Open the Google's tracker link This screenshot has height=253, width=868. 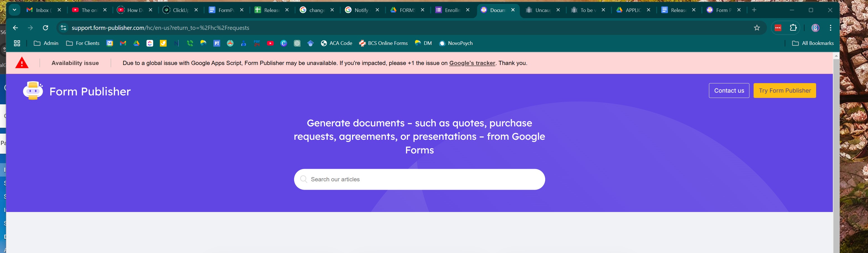coord(472,63)
